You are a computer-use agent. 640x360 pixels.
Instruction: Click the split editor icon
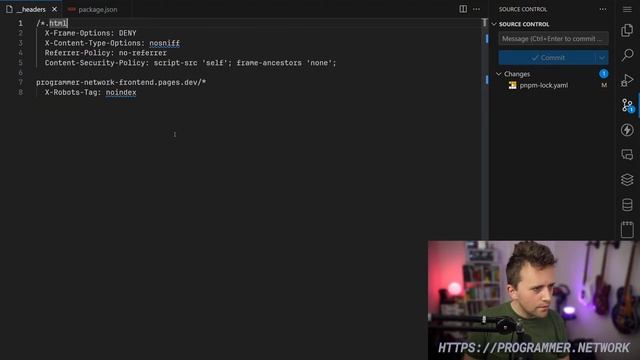click(463, 9)
